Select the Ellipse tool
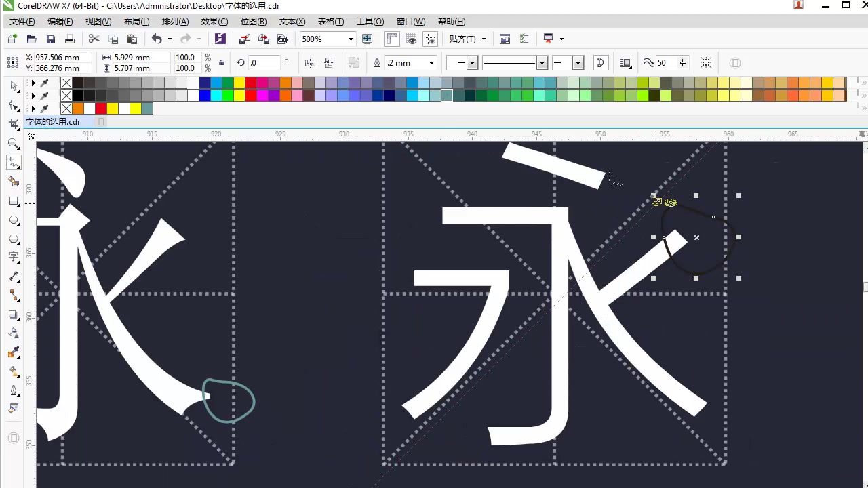 (x=14, y=220)
